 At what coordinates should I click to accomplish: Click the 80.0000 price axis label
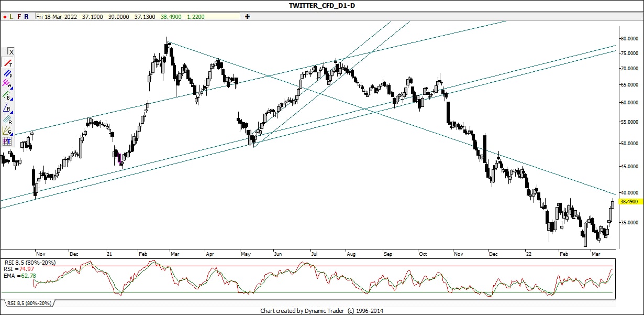(x=630, y=39)
